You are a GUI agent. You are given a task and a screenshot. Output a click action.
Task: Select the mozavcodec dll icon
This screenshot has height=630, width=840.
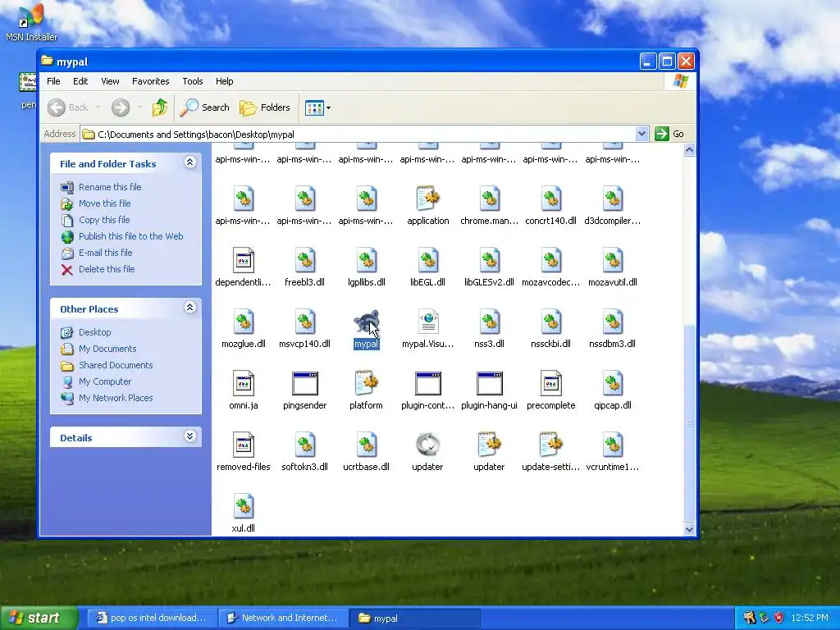coord(550,261)
